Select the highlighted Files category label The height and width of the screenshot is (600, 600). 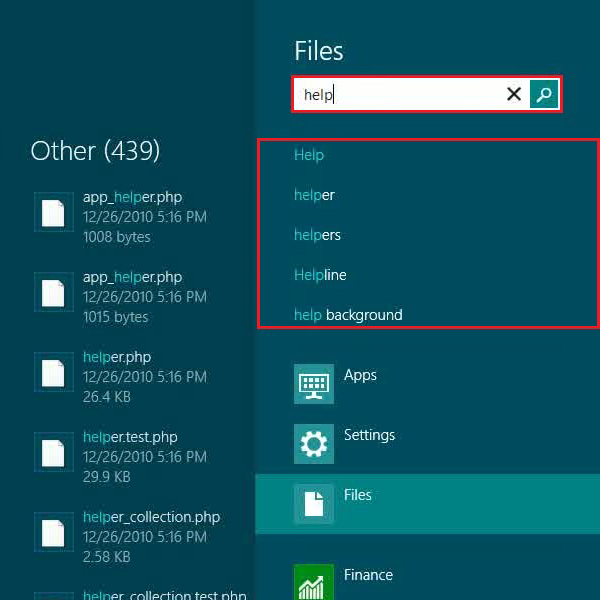click(x=357, y=495)
